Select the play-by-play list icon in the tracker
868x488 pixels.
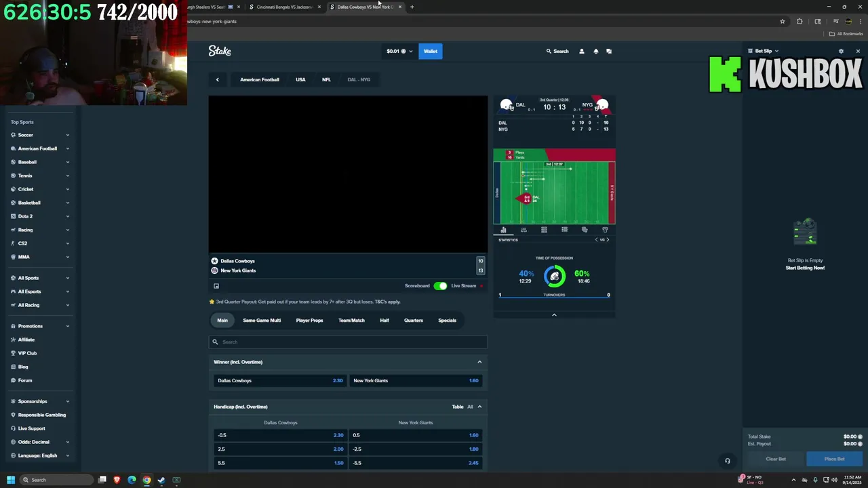tap(564, 230)
